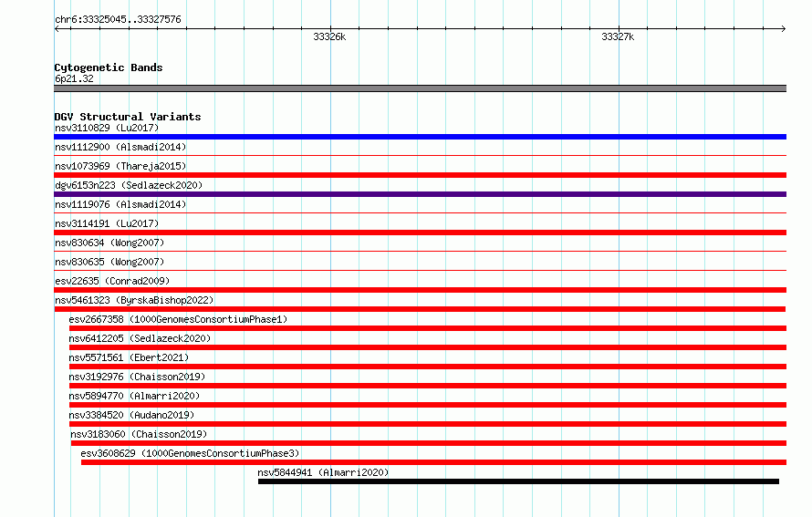This screenshot has height=517, width=812.
Task: Click the nsv5894770 (Almarri2020) red bar
Action: pyautogui.click(x=428, y=405)
